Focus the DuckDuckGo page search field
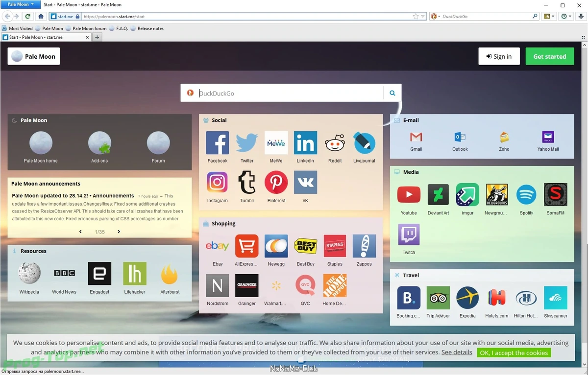The height and width of the screenshot is (375, 588). (x=290, y=93)
